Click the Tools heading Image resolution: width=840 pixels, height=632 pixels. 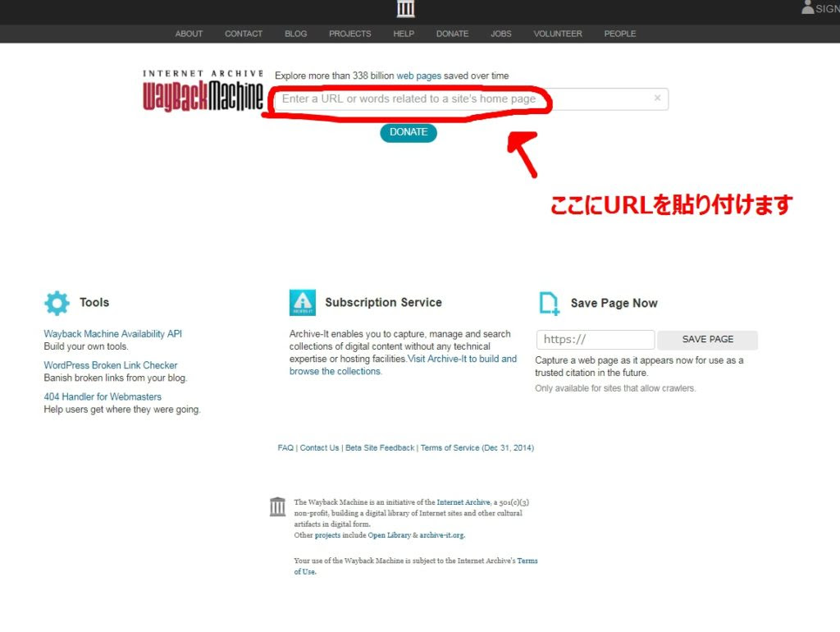(94, 302)
